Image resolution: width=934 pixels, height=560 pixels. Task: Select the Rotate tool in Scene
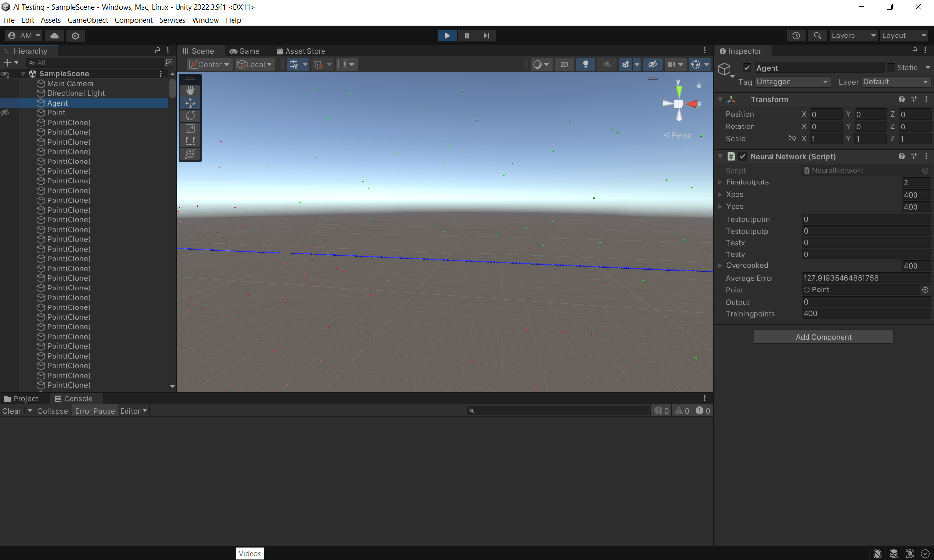(x=190, y=116)
